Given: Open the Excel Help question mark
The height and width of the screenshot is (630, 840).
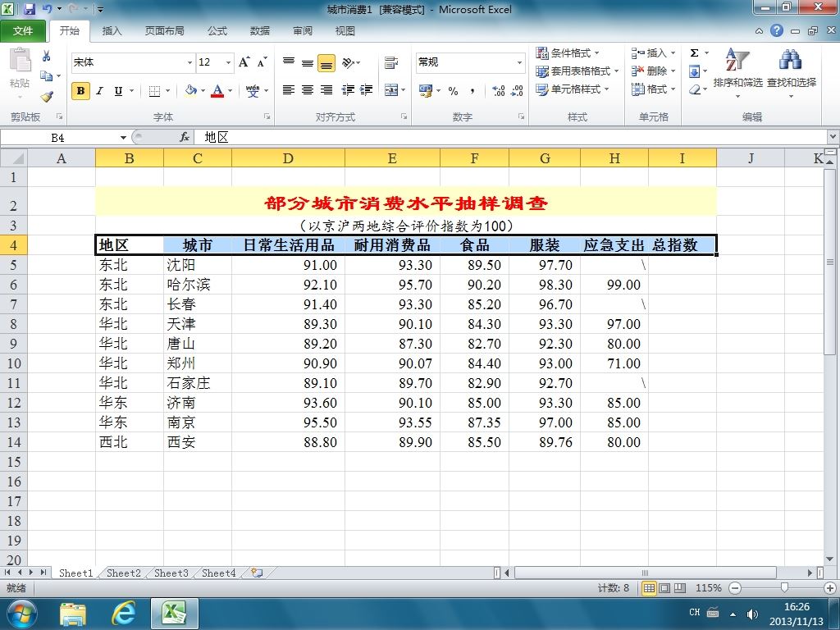Looking at the screenshot, I should [x=777, y=30].
